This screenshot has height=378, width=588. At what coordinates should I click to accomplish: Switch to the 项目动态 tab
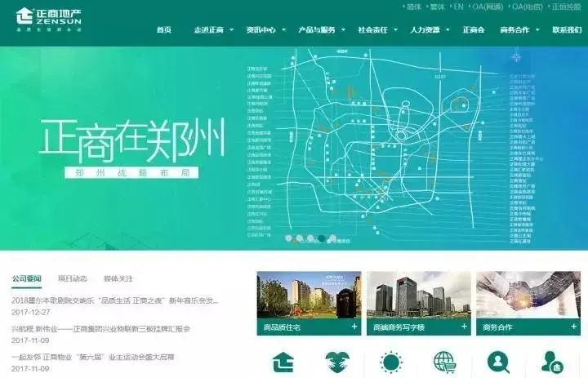pos(73,278)
